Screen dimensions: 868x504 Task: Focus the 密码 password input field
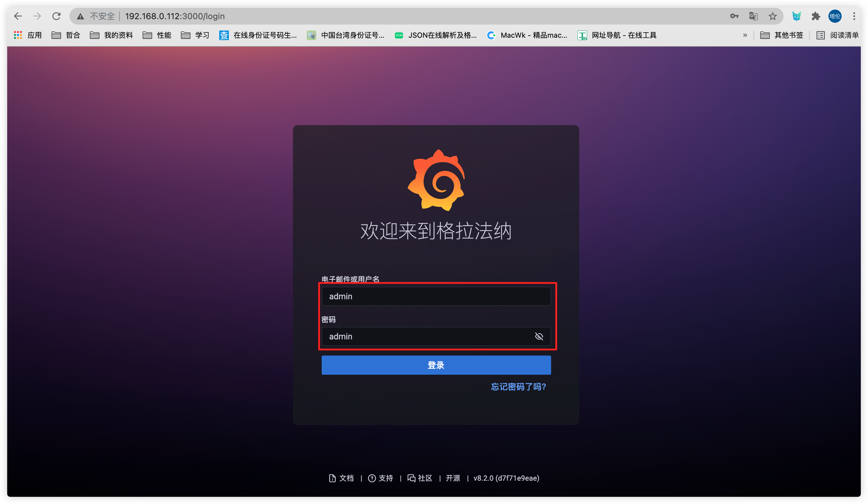436,336
